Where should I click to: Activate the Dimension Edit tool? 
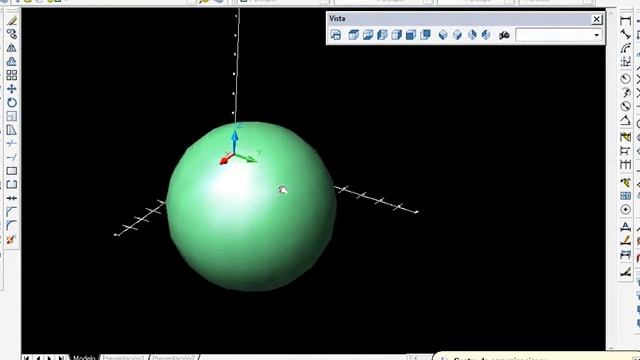pyautogui.click(x=625, y=227)
